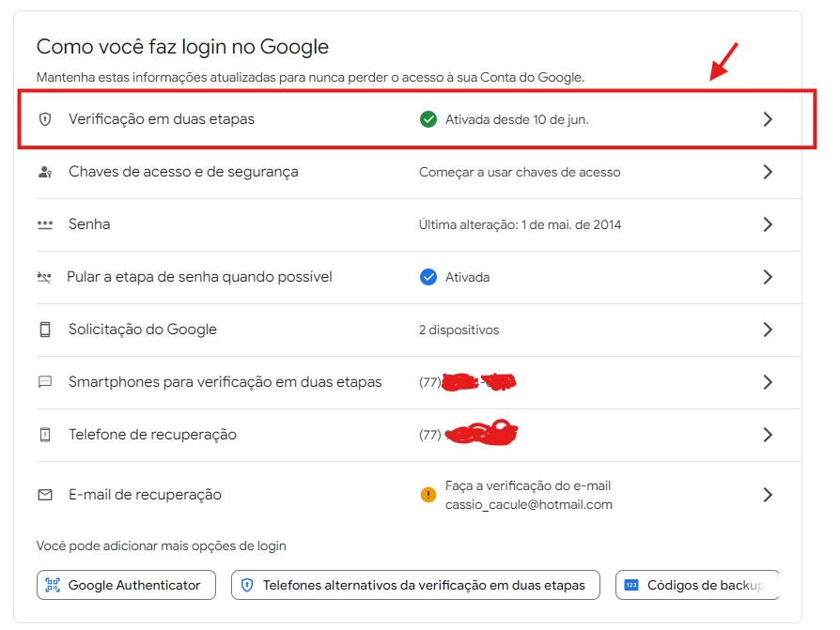Click the orange warning icon by e-mail verification
Image resolution: width=840 pixels, height=630 pixels.
tap(428, 494)
